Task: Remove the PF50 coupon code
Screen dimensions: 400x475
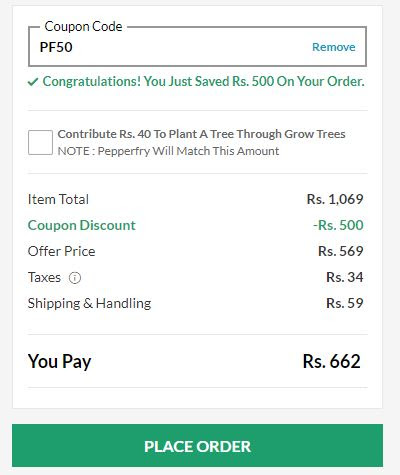Action: click(x=334, y=47)
